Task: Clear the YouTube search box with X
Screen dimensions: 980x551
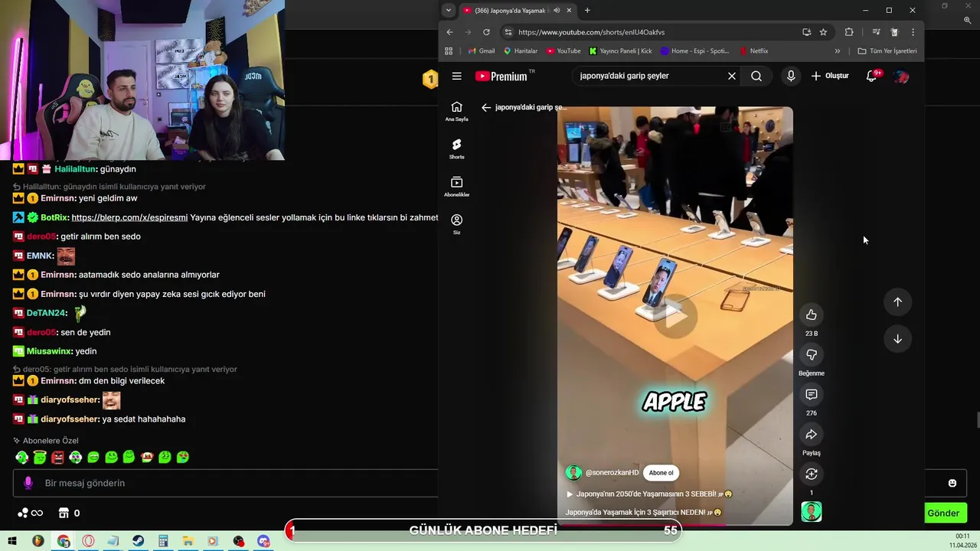Action: pyautogui.click(x=732, y=76)
